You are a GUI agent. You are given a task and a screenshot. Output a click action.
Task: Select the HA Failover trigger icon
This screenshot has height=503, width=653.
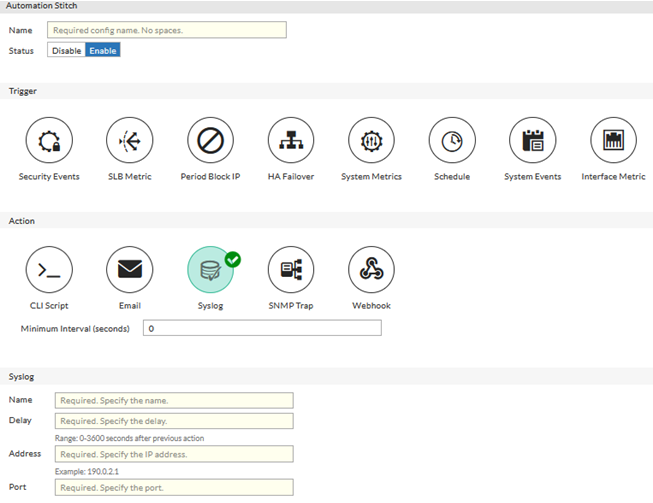[x=291, y=142]
